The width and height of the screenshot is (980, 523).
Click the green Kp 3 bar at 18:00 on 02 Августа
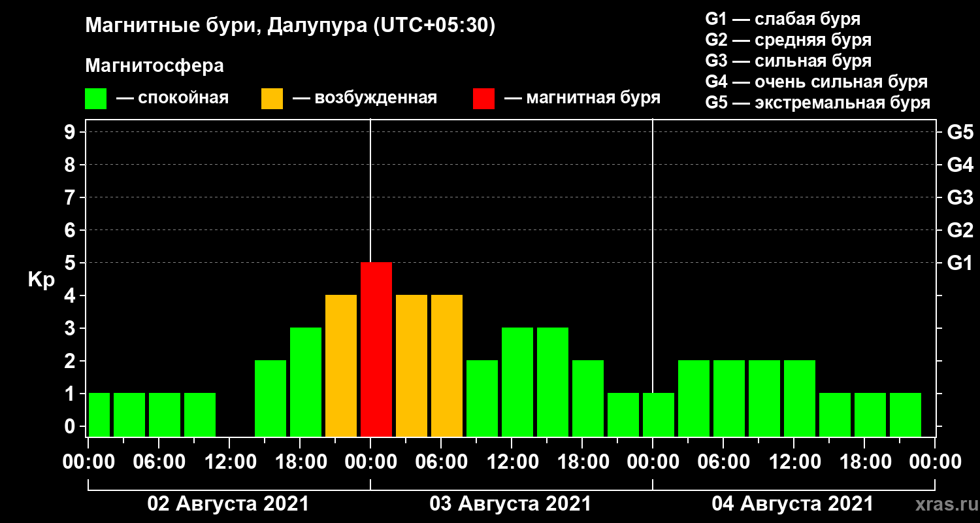[306, 382]
